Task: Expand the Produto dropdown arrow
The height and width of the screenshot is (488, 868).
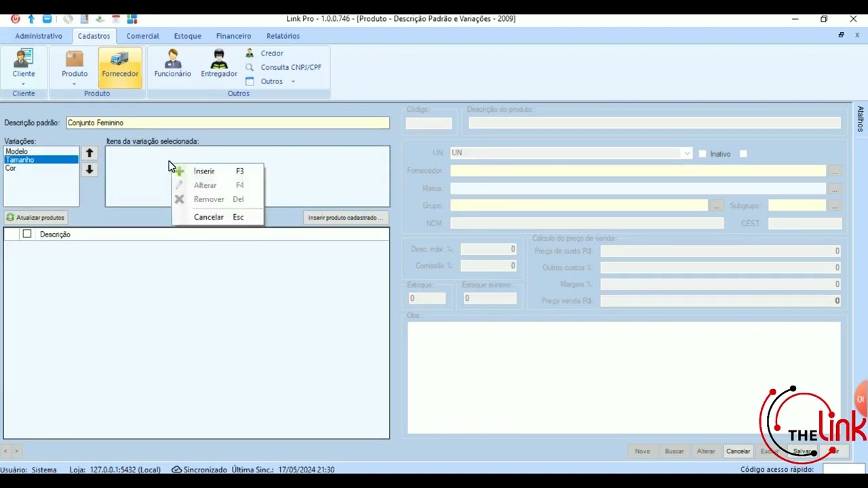Action: coord(75,84)
